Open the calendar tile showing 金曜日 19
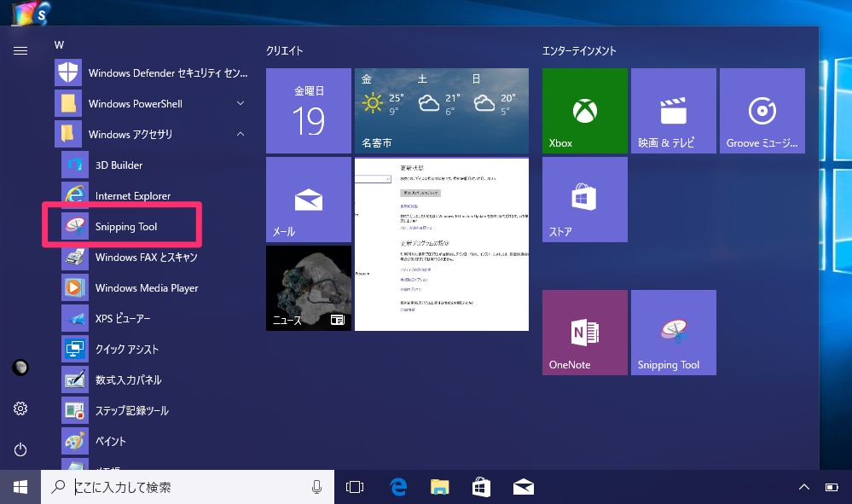Image resolution: width=852 pixels, height=504 pixels. (309, 111)
